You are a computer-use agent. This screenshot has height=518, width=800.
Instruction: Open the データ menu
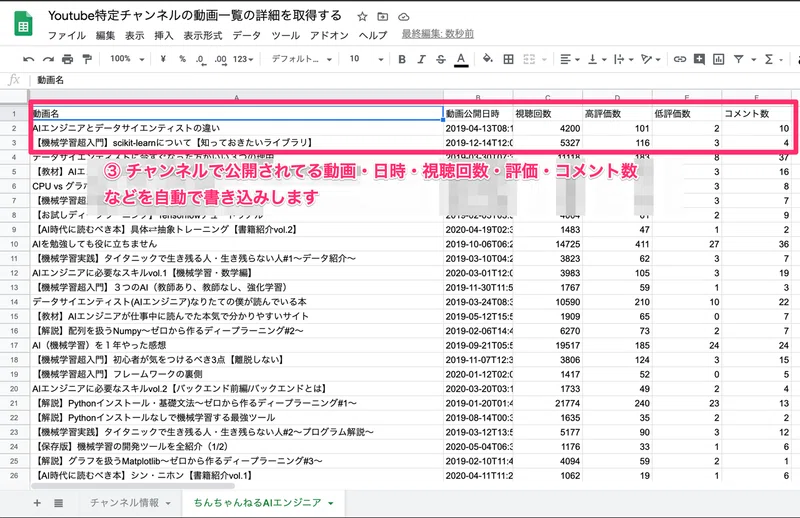pyautogui.click(x=246, y=35)
